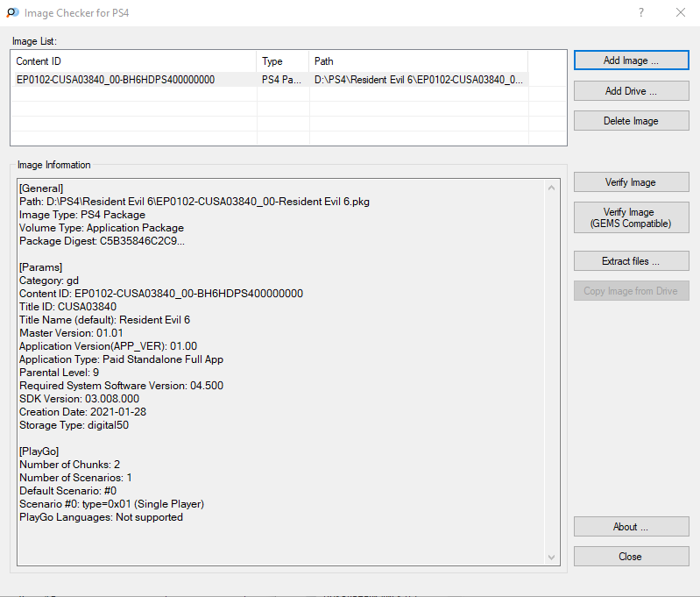Click the Close button at bottom
Viewport: 700px width, 597px height.
point(632,557)
